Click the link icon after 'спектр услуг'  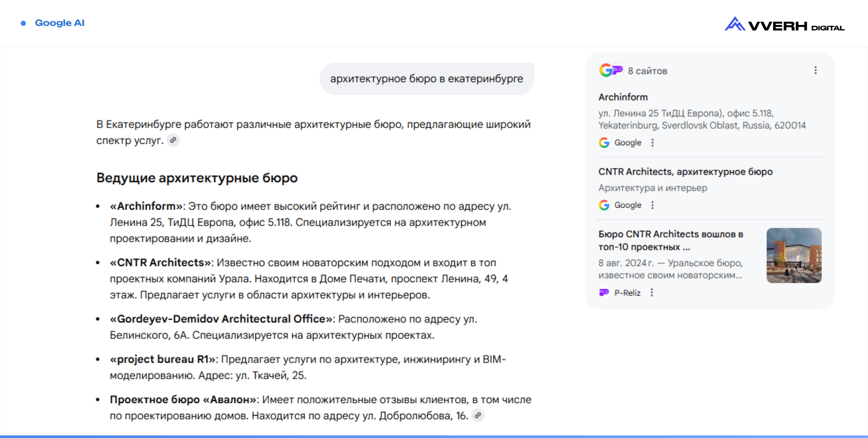pos(173,140)
